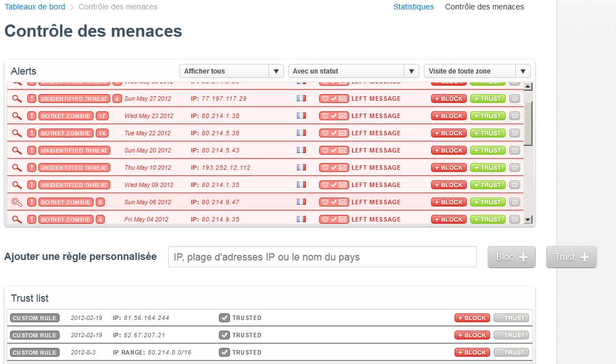
Task: Toggle trusted checkmark for IP 82.67.207.21
Action: tap(224, 335)
